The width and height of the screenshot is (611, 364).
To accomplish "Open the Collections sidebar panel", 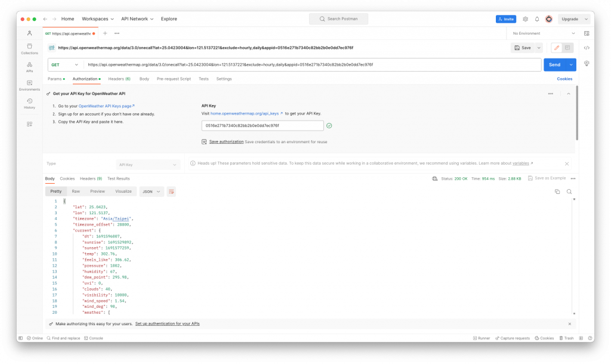I will click(30, 49).
